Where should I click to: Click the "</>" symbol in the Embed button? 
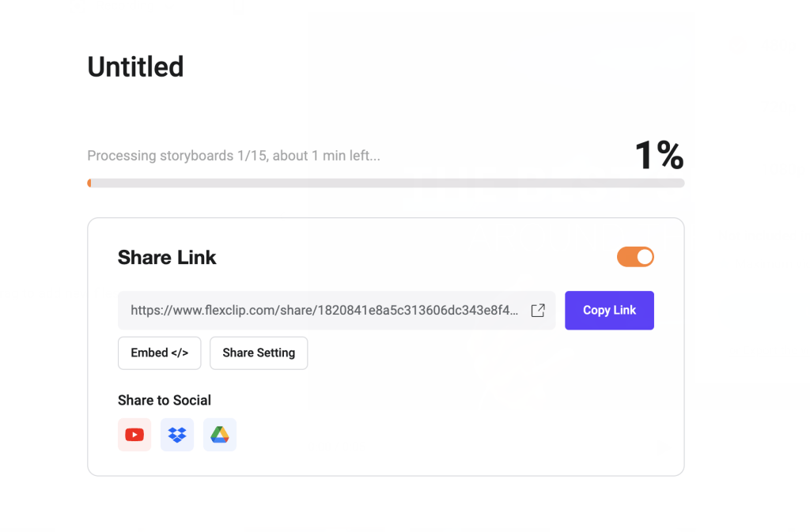coord(180,353)
